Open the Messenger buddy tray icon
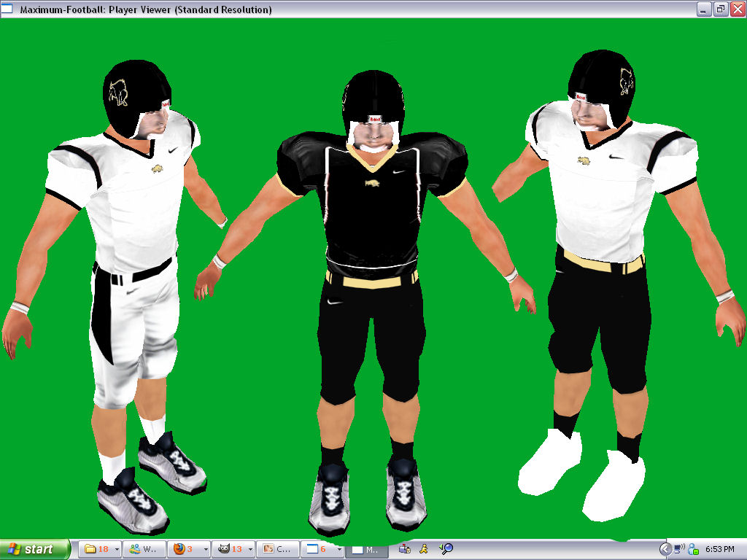This screenshot has width=747, height=560. 694,549
